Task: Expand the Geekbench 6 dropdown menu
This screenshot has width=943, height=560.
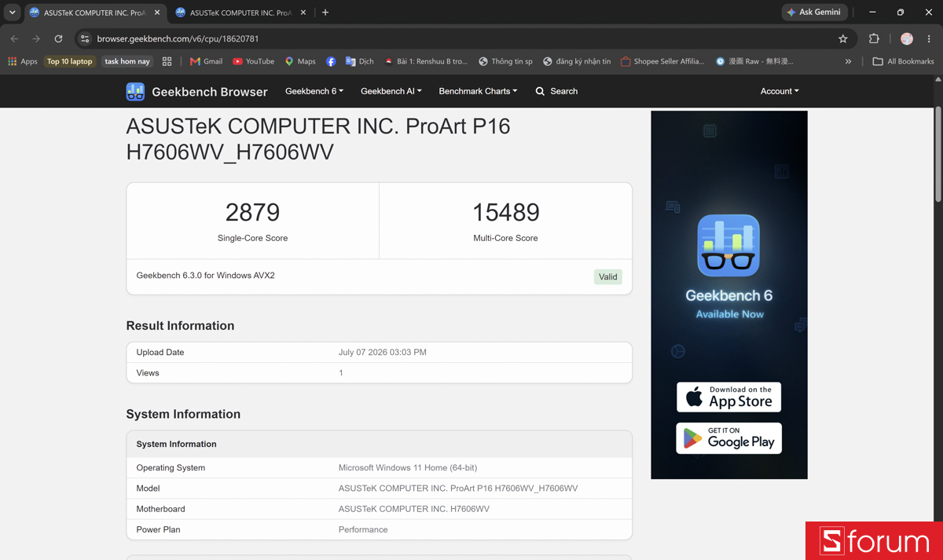Action: click(x=314, y=91)
